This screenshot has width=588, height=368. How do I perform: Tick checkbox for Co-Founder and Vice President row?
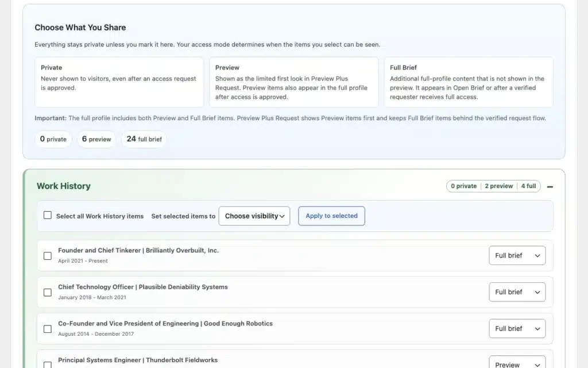coord(48,329)
